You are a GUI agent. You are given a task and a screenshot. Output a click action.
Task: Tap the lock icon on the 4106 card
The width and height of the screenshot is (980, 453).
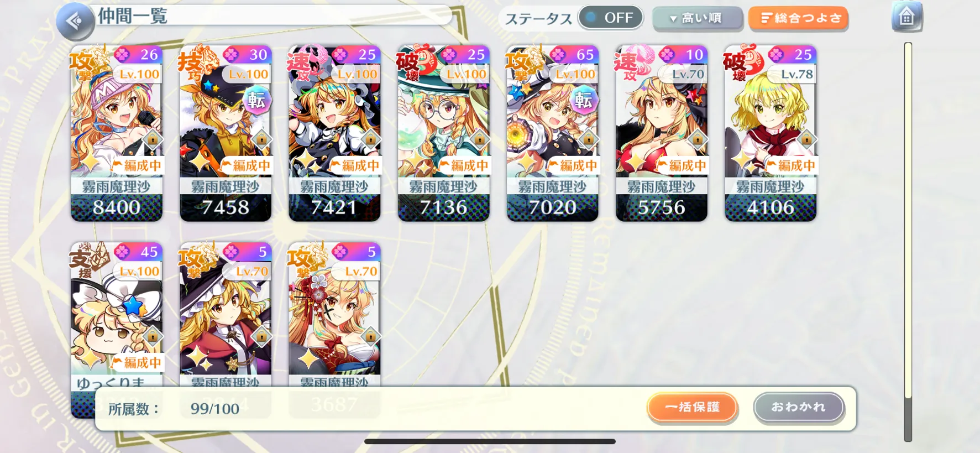coord(806,139)
